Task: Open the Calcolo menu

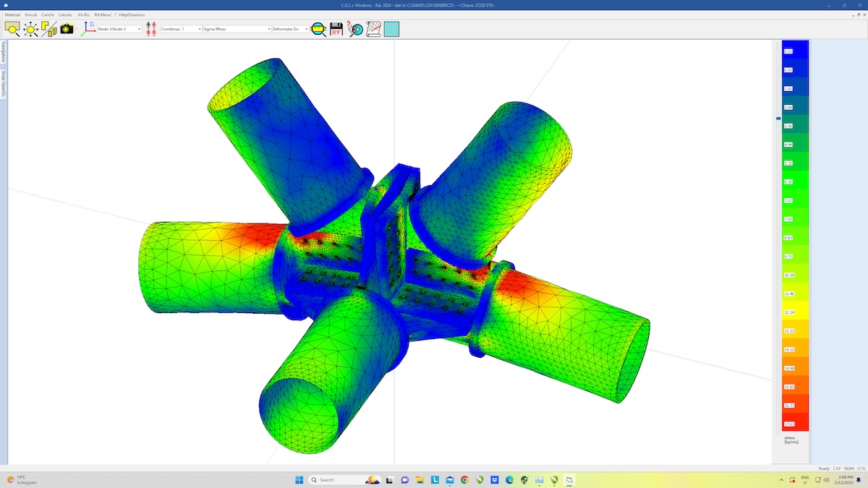Action: coord(65,14)
